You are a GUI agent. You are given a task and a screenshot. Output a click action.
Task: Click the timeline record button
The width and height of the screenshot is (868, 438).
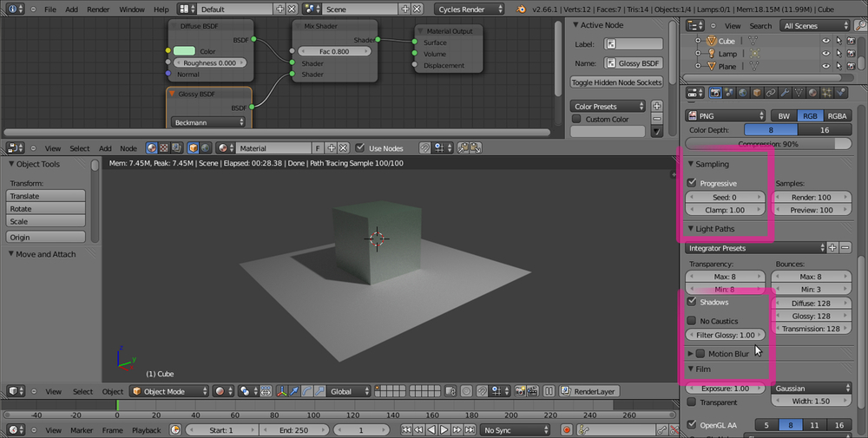click(566, 430)
